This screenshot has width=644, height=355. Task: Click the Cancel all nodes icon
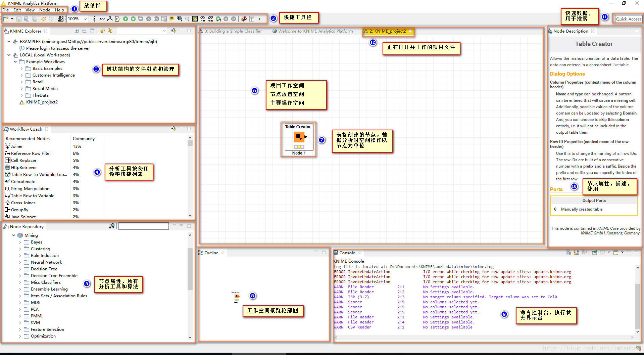click(x=156, y=19)
